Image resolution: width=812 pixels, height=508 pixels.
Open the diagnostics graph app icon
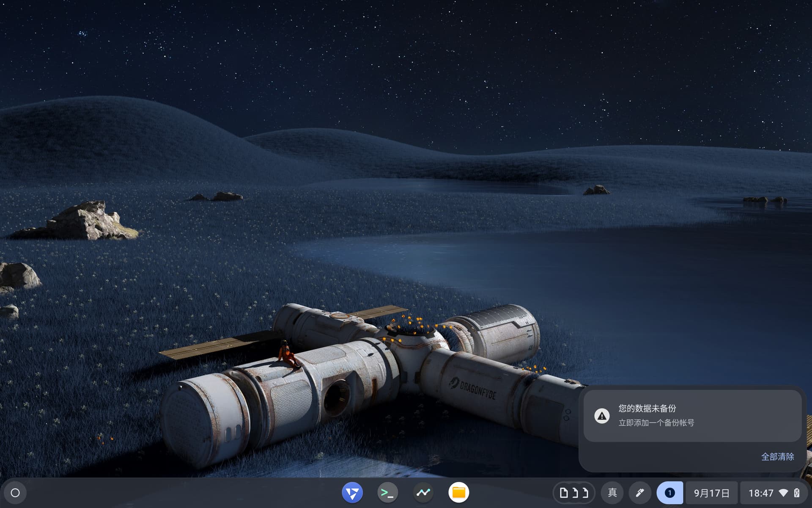[x=423, y=493]
